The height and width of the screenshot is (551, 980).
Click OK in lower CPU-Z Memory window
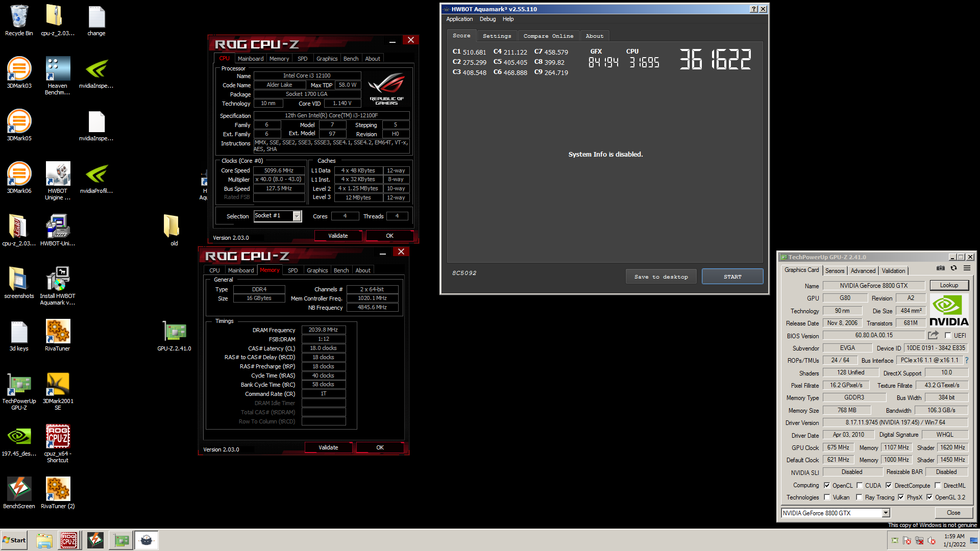[380, 447]
